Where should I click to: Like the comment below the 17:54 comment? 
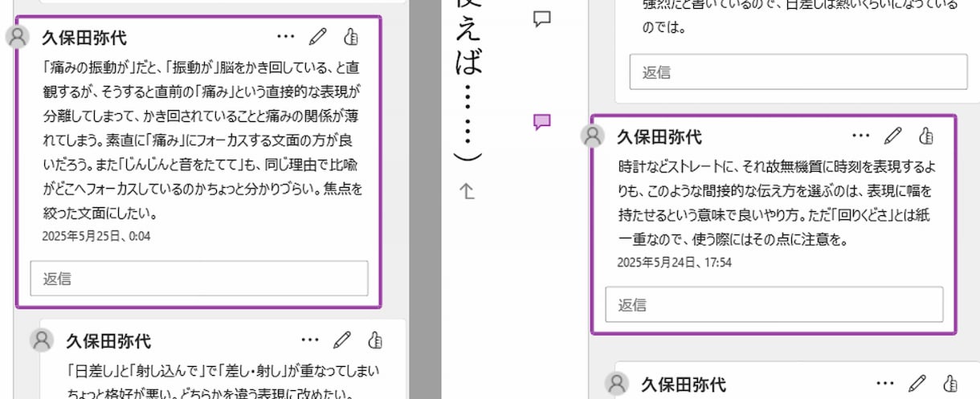949,383
